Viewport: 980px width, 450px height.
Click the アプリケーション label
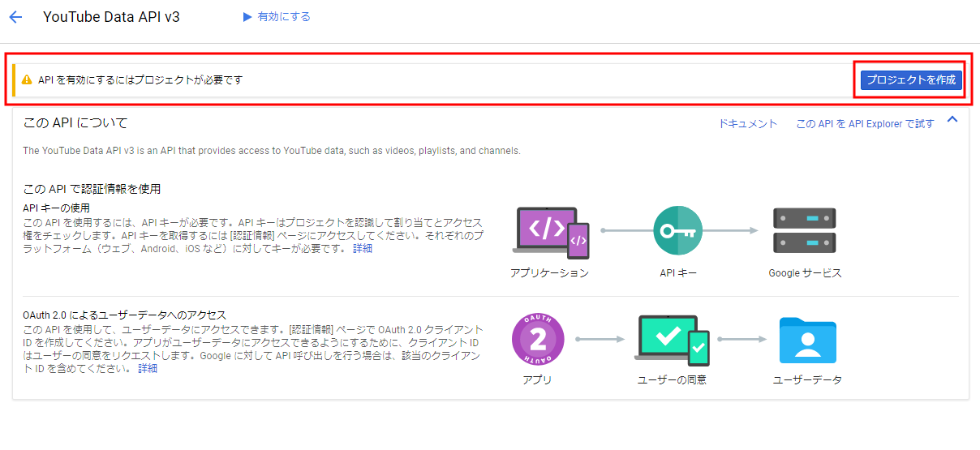(x=550, y=273)
